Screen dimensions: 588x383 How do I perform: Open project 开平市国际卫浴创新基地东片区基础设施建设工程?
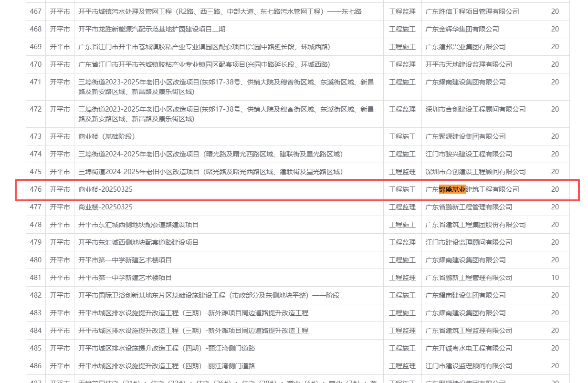[209, 295]
